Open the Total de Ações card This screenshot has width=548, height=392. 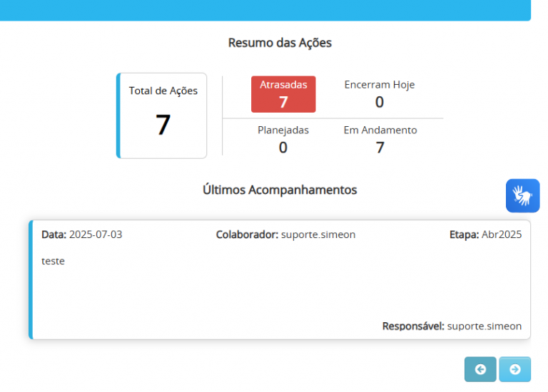pos(161,115)
